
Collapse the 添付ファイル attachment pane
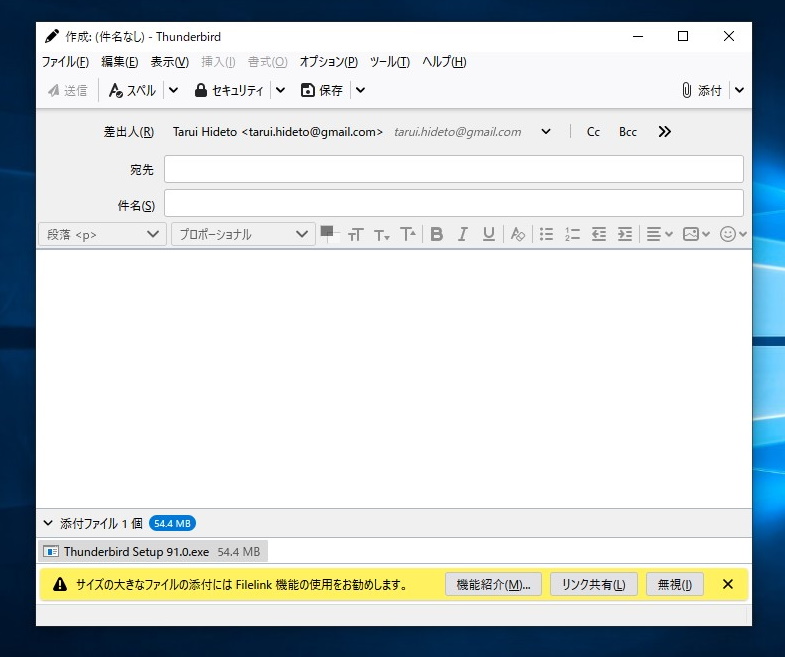(x=48, y=523)
